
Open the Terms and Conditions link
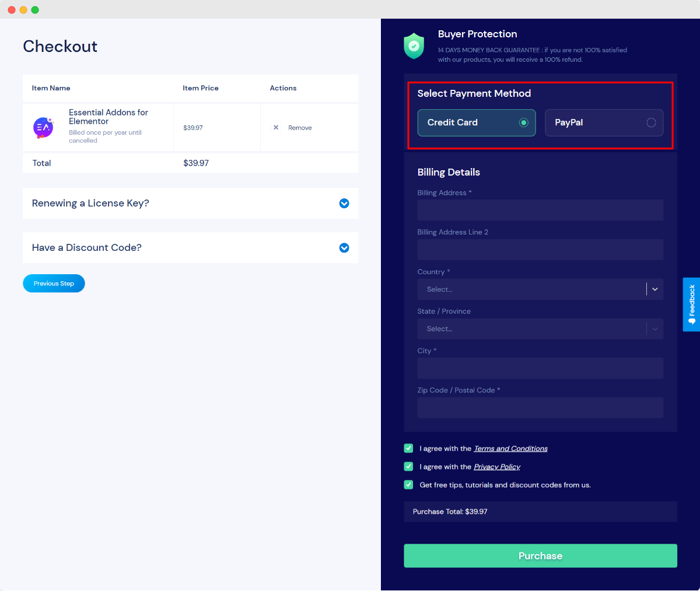coord(510,448)
